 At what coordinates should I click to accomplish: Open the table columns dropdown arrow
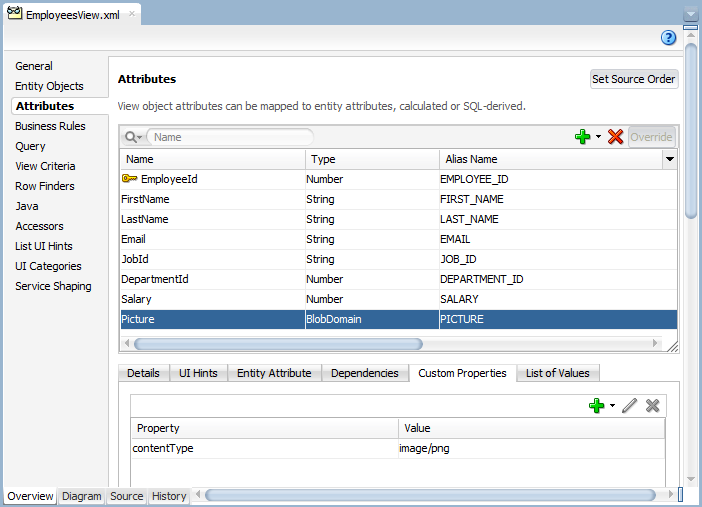(x=670, y=159)
